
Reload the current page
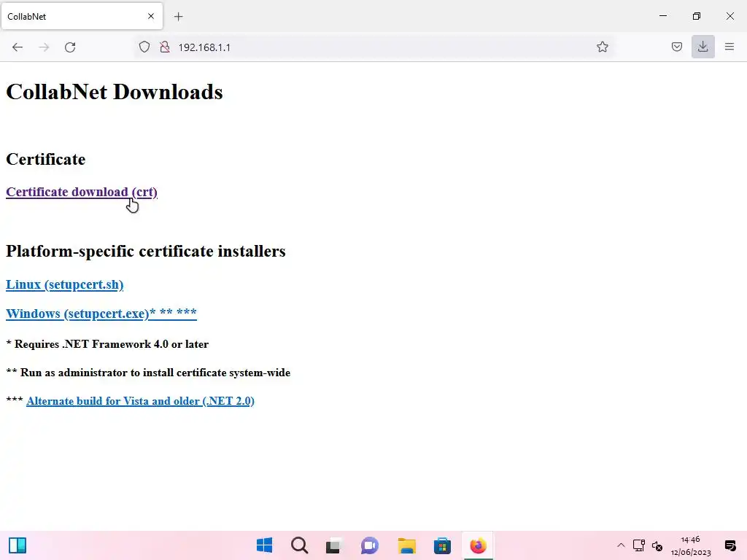pos(70,47)
